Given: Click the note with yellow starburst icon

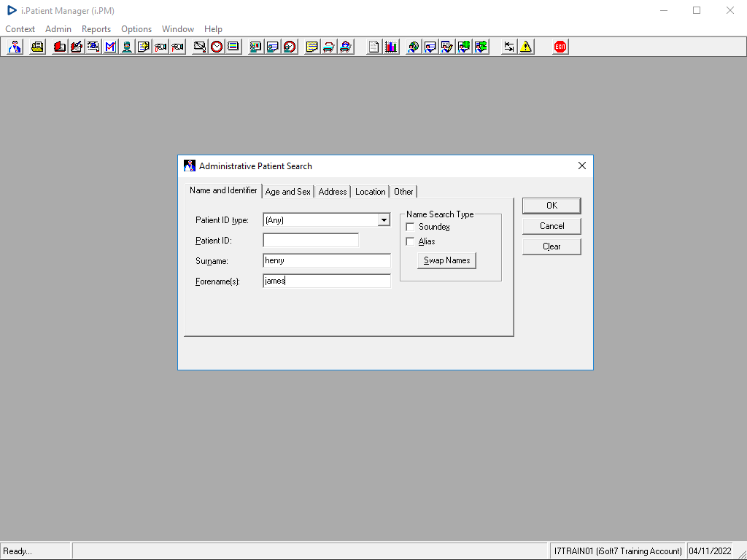Looking at the screenshot, I should pos(144,47).
